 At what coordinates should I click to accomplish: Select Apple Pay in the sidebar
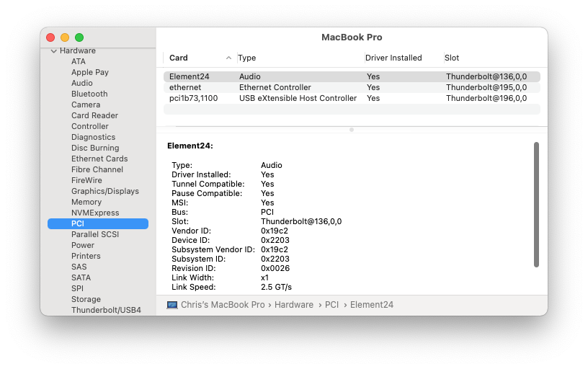pos(90,72)
